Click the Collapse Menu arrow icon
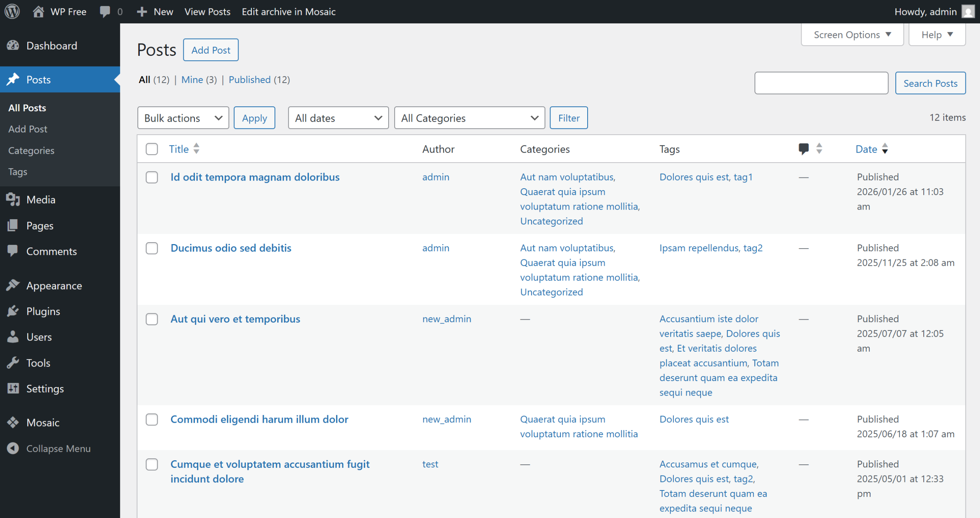980x518 pixels. (x=13, y=448)
